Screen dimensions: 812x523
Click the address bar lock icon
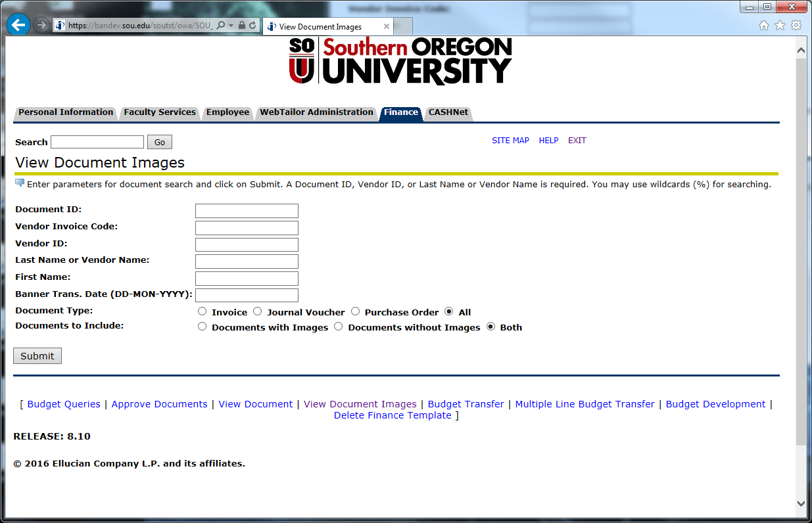(x=242, y=25)
